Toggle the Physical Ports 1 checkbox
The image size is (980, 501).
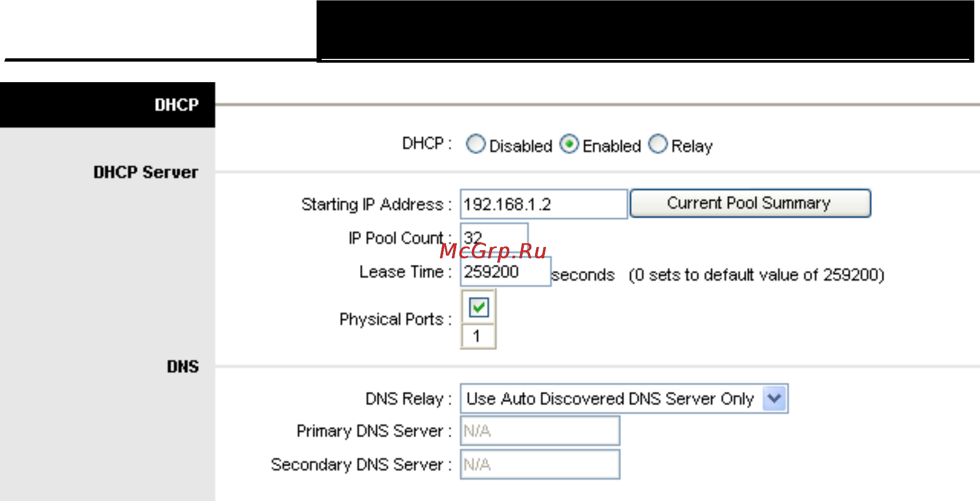[x=478, y=308]
